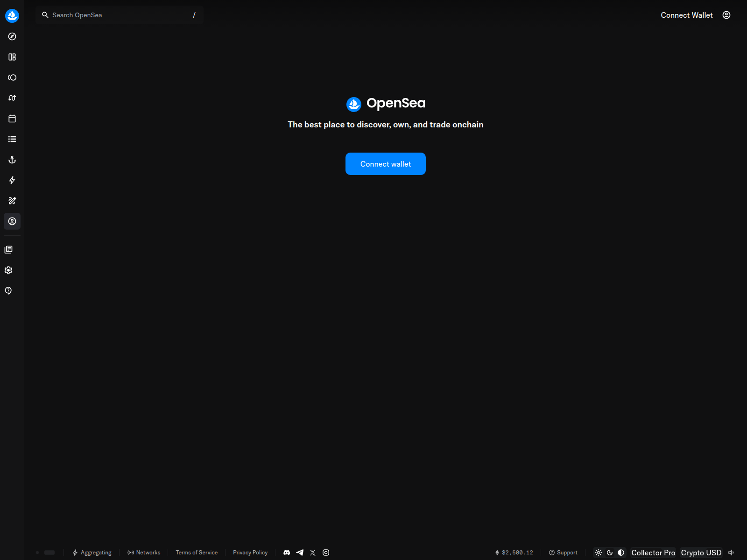This screenshot has height=560, width=747.
Task: Open the anchor Rewards icon in sidebar
Action: coord(12,160)
